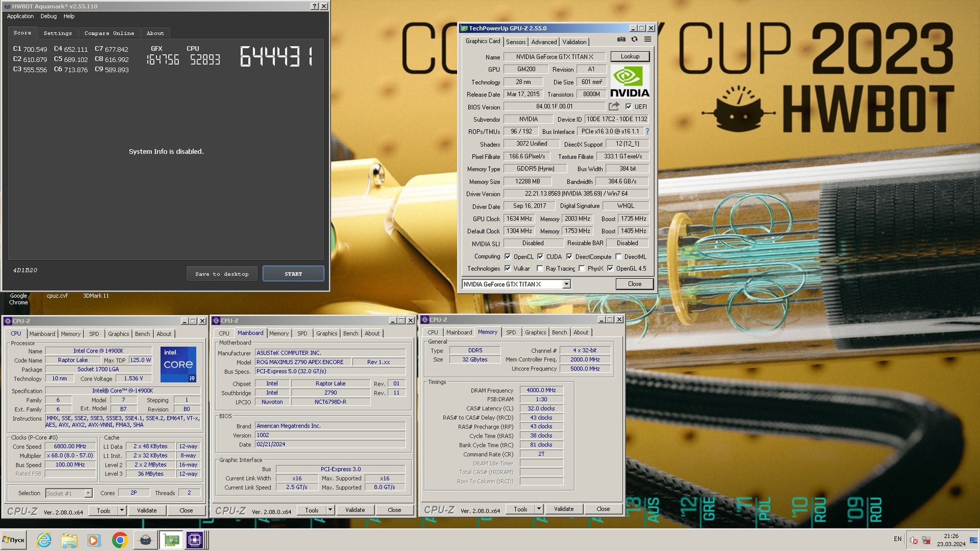Toggle the UEFI checkbox in GPU-Z
The height and width of the screenshot is (551, 980).
point(628,107)
